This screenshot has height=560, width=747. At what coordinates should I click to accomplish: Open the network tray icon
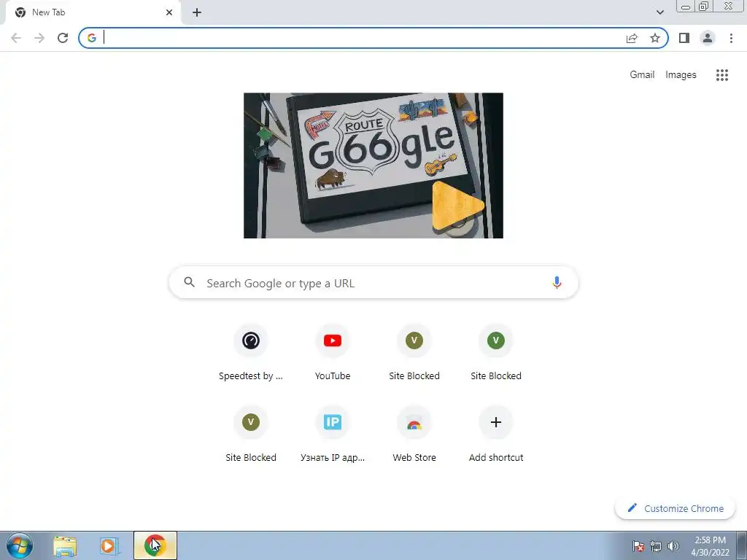click(x=656, y=546)
